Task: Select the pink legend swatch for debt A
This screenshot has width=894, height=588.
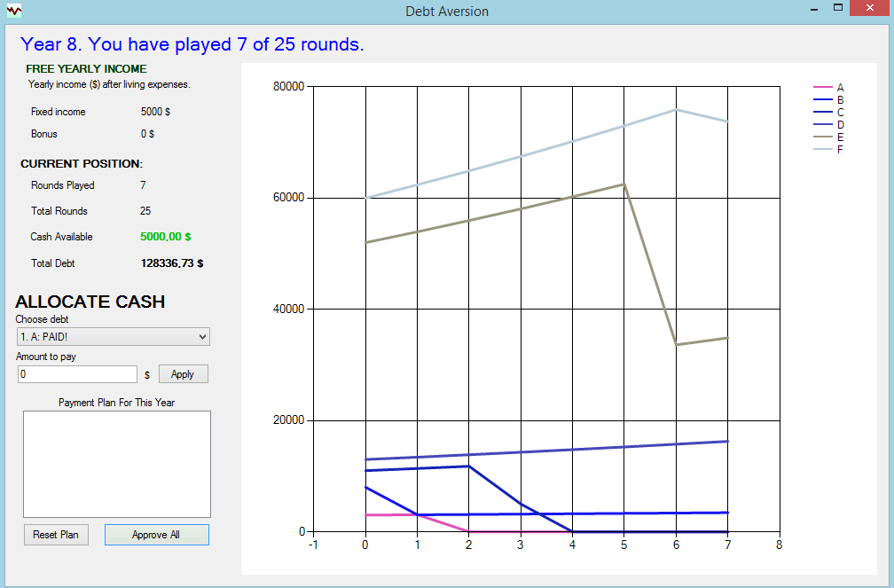Action: [822, 88]
